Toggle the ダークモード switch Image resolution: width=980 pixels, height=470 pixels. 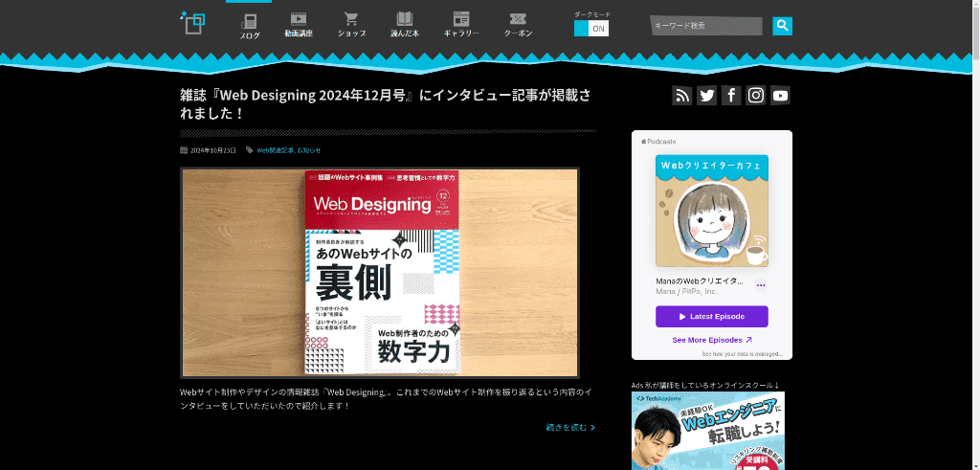(590, 29)
